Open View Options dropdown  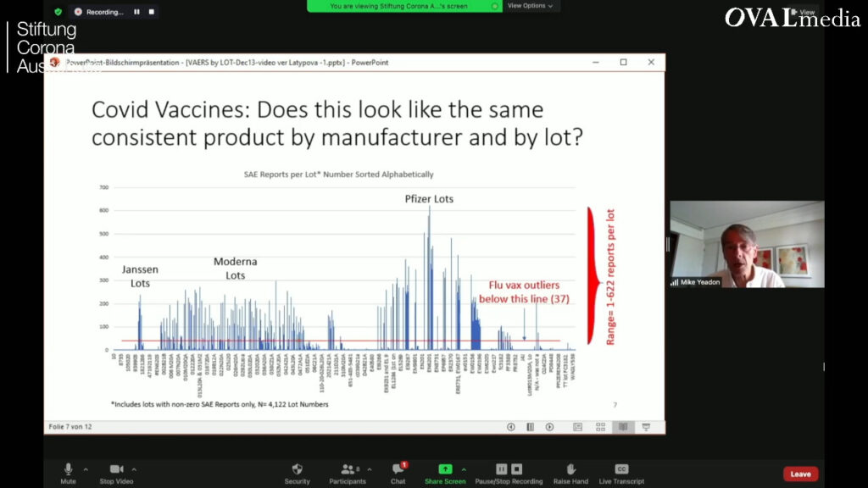(x=530, y=6)
